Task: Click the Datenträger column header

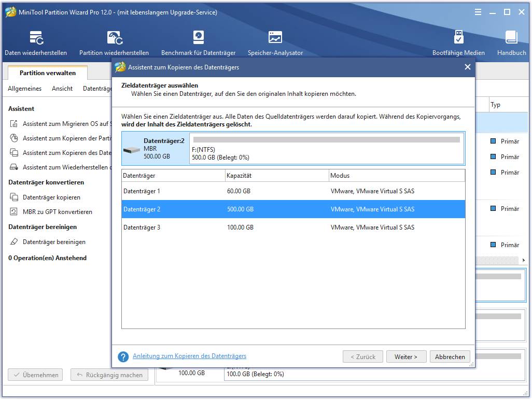Action: click(x=173, y=176)
